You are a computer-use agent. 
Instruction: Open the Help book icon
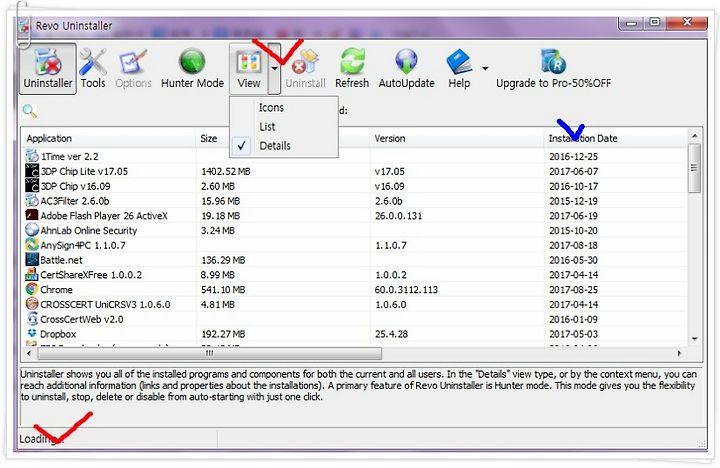point(459,62)
